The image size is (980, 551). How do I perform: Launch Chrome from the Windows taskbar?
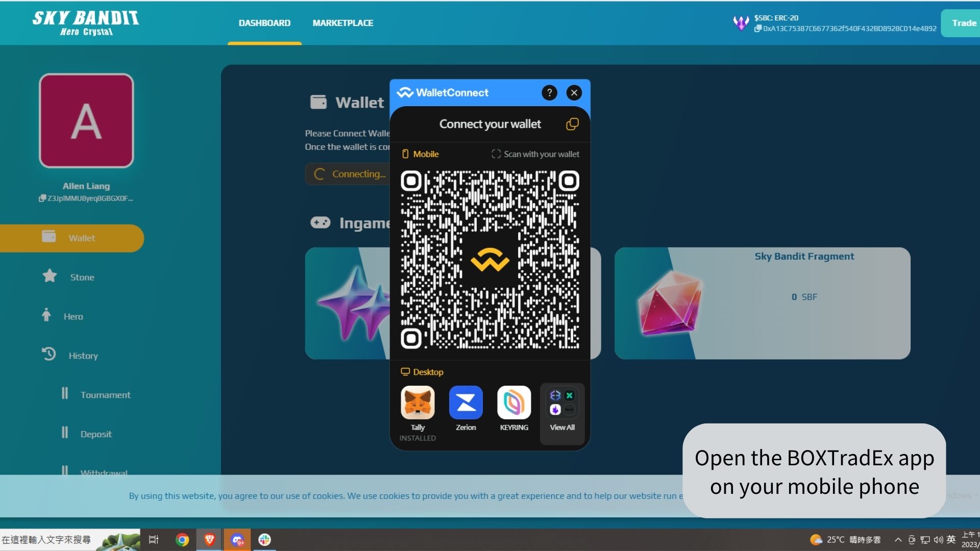(182, 540)
